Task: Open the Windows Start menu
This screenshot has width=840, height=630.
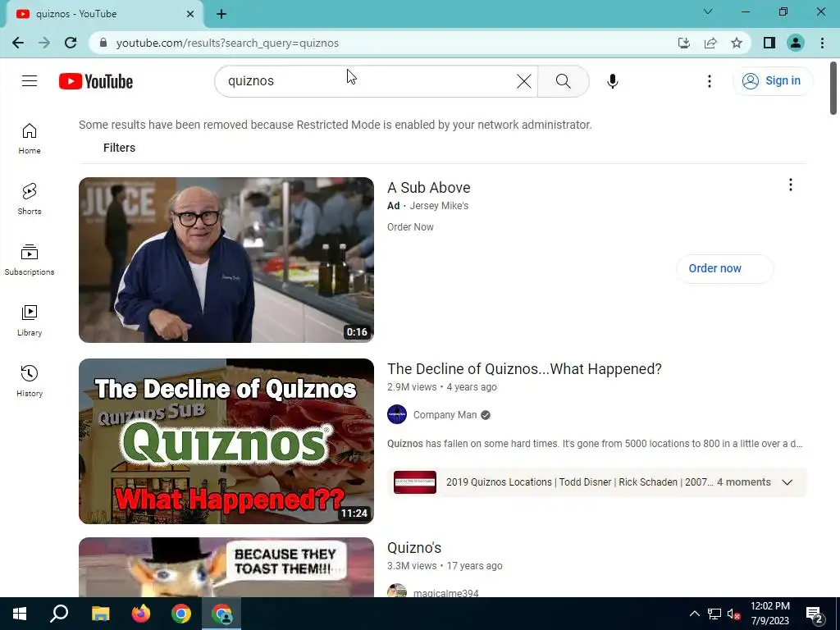Action: click(20, 614)
